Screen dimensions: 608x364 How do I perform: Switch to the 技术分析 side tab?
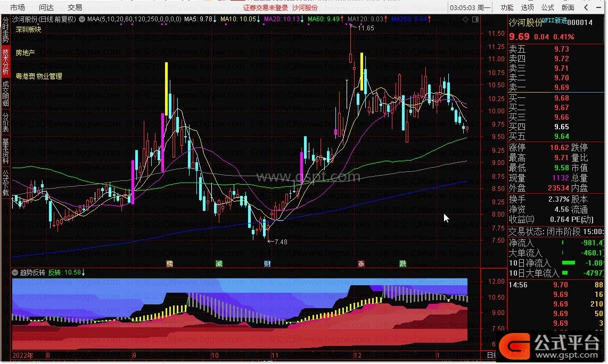click(x=5, y=62)
